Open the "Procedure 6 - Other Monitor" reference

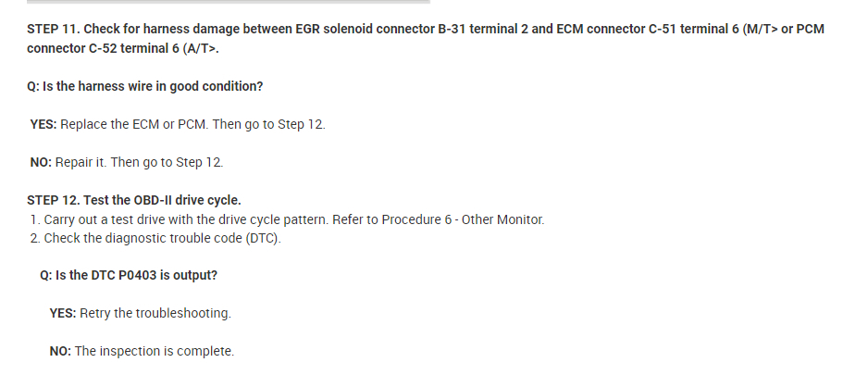click(x=470, y=219)
